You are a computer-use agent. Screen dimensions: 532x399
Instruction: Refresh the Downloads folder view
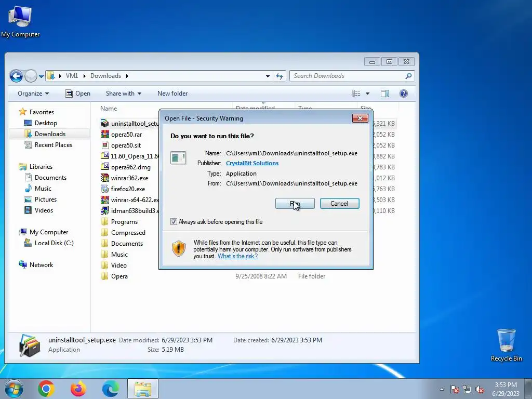pos(279,76)
